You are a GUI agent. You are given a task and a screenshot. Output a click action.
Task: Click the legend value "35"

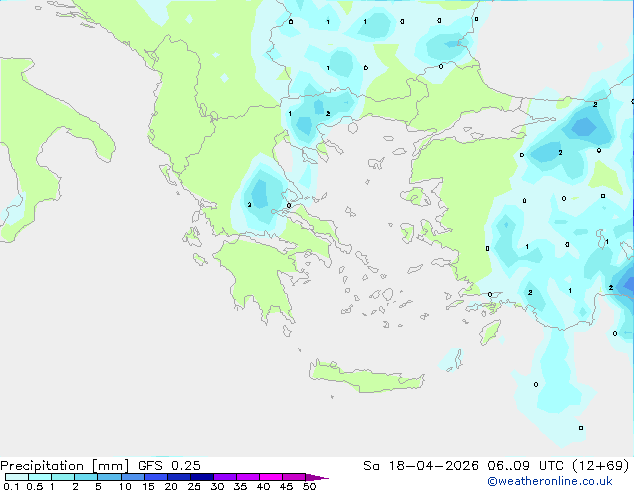coord(240,486)
